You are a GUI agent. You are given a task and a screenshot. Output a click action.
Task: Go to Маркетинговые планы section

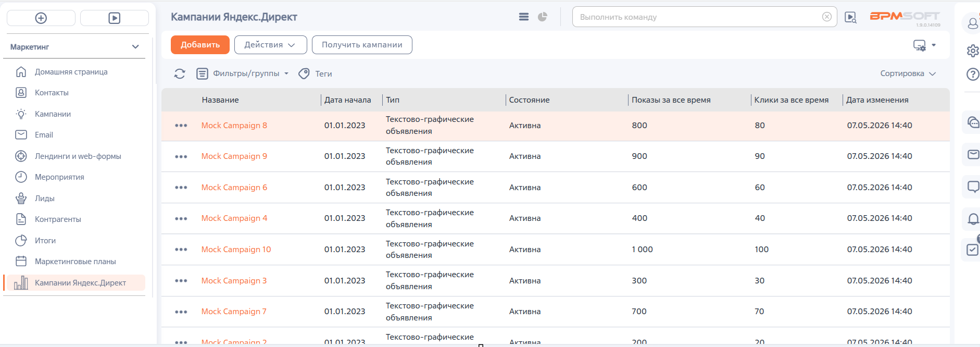coord(76,262)
